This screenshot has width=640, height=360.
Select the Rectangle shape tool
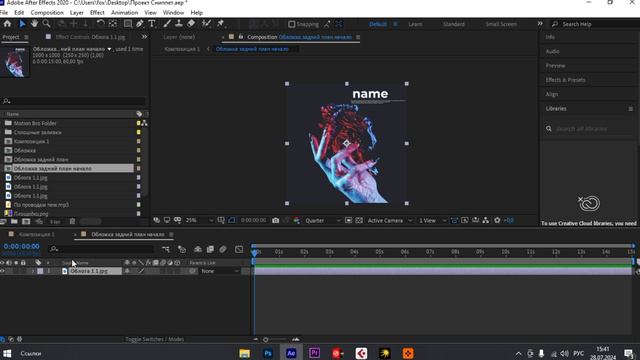point(127,24)
